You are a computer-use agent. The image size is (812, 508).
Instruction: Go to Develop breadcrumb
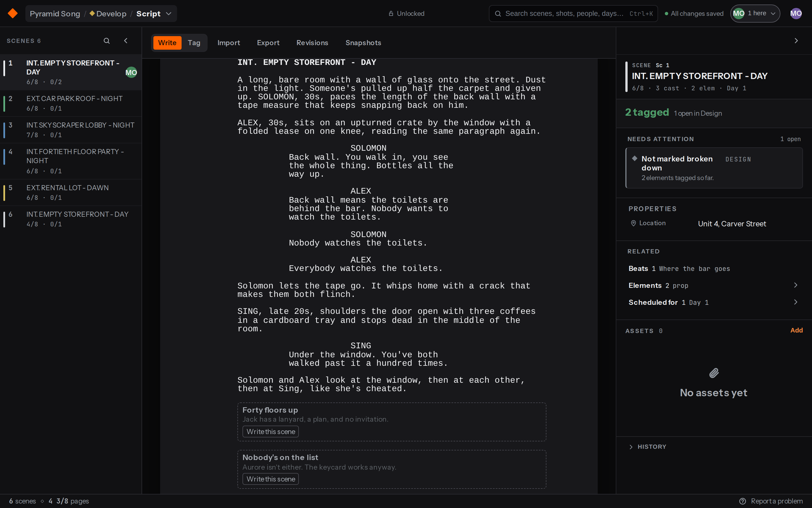[108, 14]
